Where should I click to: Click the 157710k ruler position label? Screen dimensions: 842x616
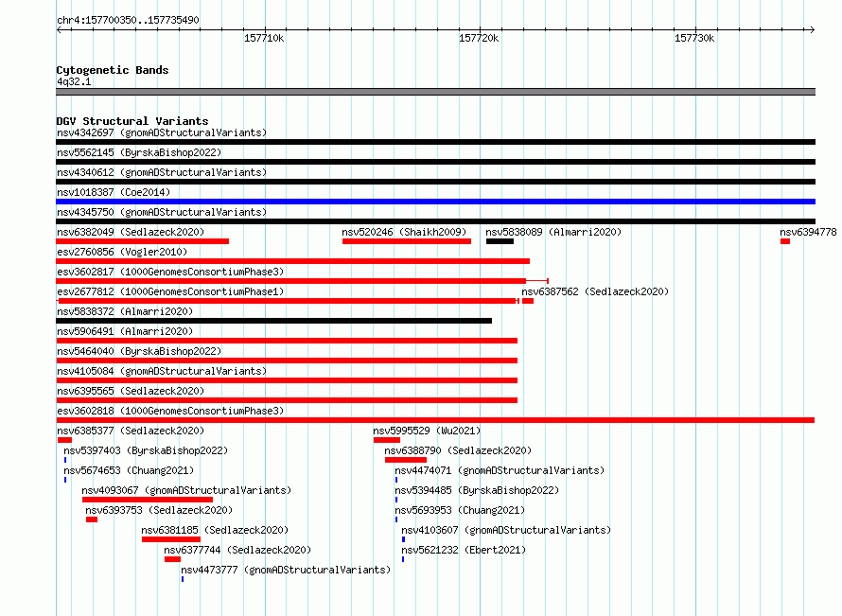point(264,38)
